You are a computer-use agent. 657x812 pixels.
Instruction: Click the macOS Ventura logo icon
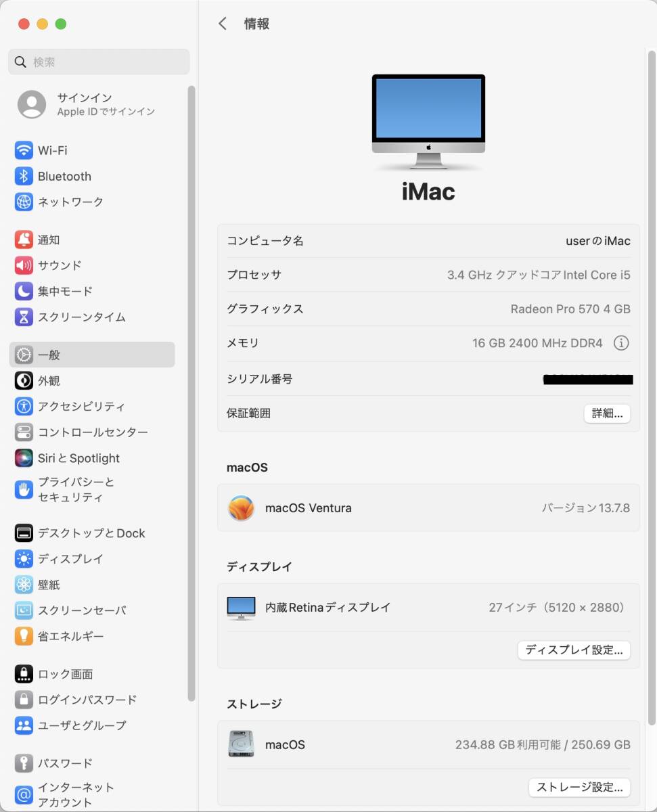click(241, 508)
